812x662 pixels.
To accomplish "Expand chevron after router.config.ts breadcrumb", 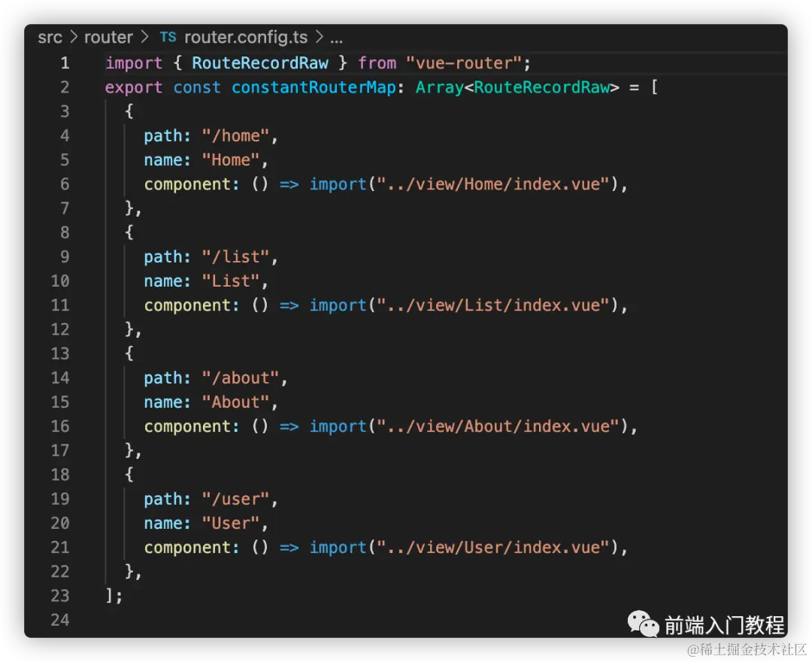I will tap(320, 38).
